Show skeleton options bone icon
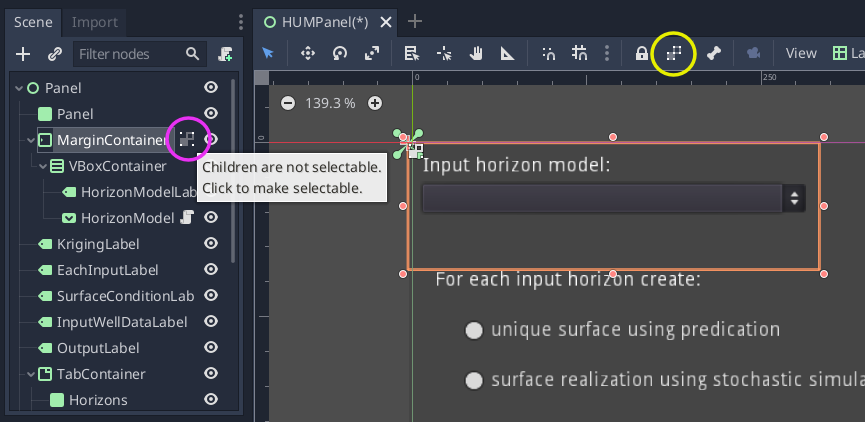The width and height of the screenshot is (865, 422). tap(714, 54)
